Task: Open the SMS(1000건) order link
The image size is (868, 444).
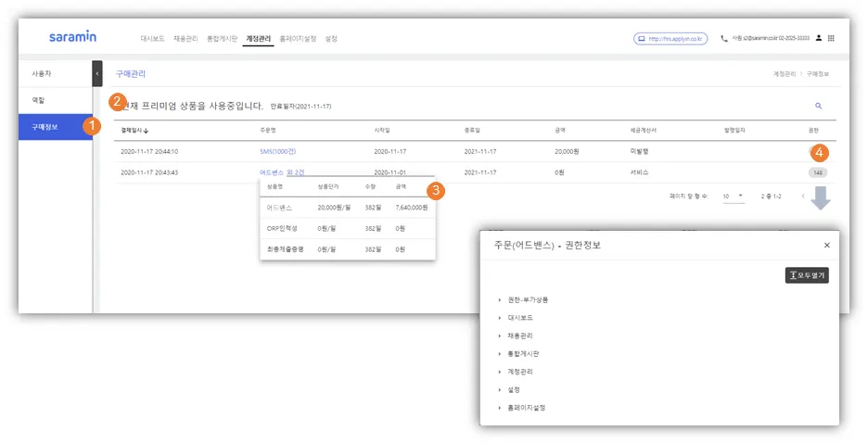Action: click(278, 151)
